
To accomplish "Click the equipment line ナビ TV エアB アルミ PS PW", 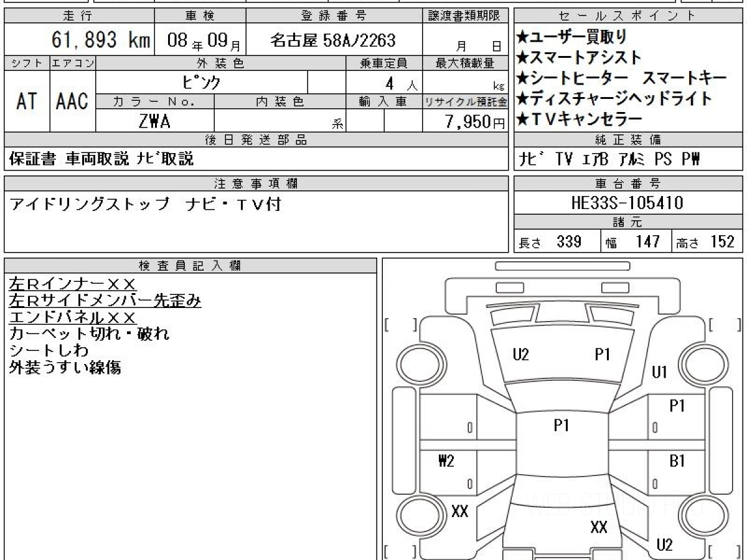I will pyautogui.click(x=609, y=159).
